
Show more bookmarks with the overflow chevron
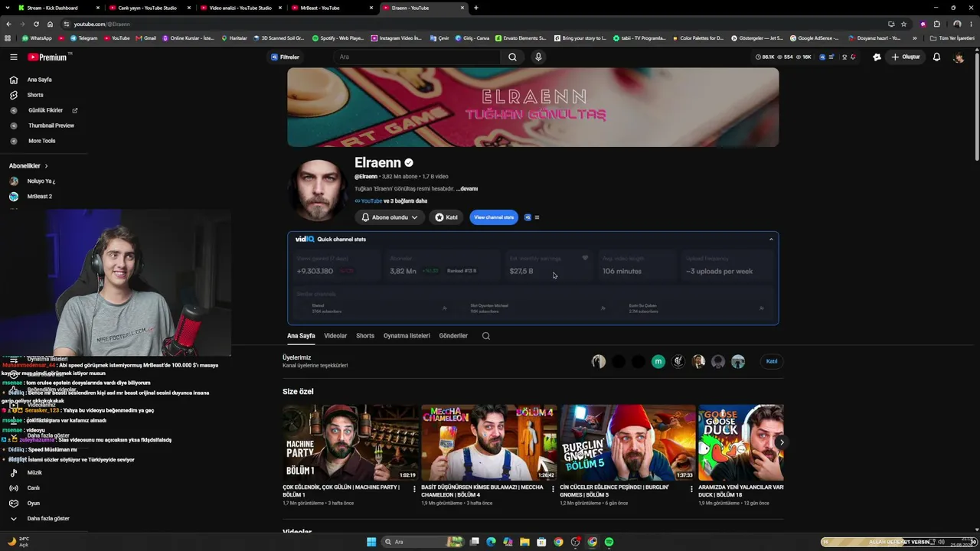tap(915, 37)
